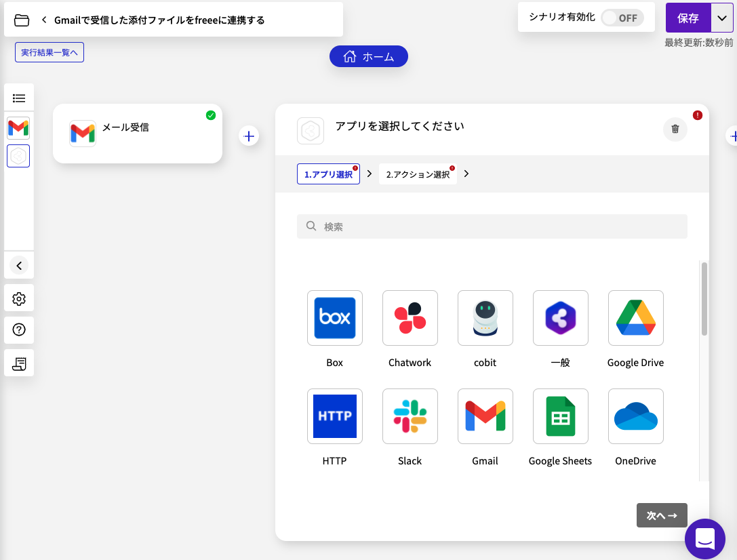The width and height of the screenshot is (737, 560).
Task: Select the cobit app icon
Action: tap(485, 318)
